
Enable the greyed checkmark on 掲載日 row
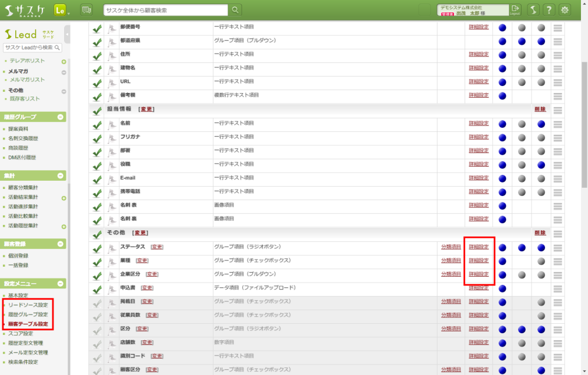(x=97, y=303)
